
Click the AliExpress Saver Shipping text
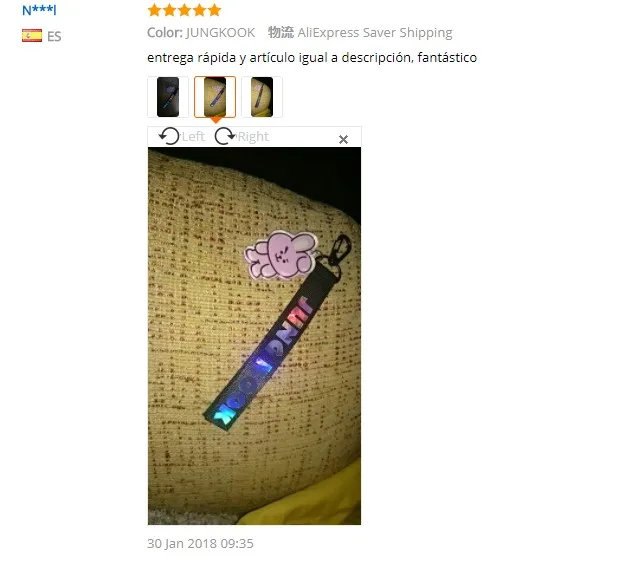pyautogui.click(x=375, y=33)
